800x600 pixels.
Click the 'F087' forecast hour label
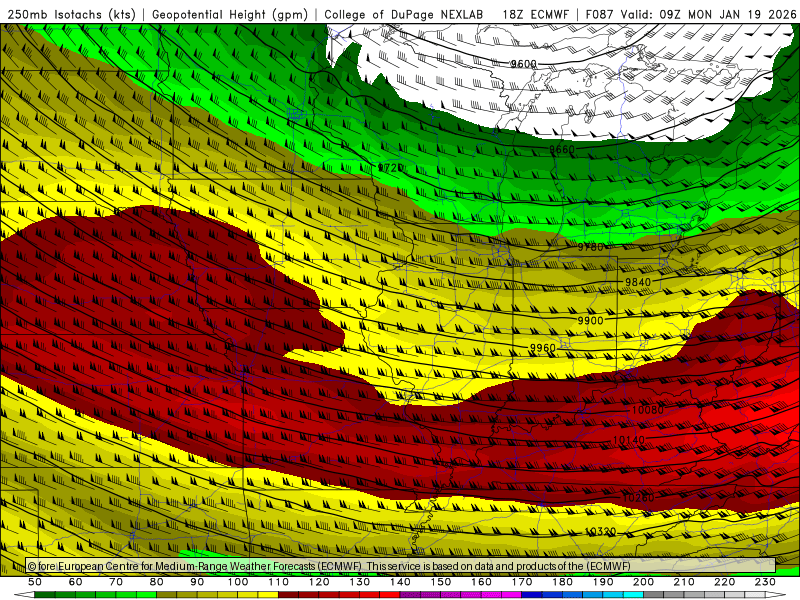pos(599,14)
